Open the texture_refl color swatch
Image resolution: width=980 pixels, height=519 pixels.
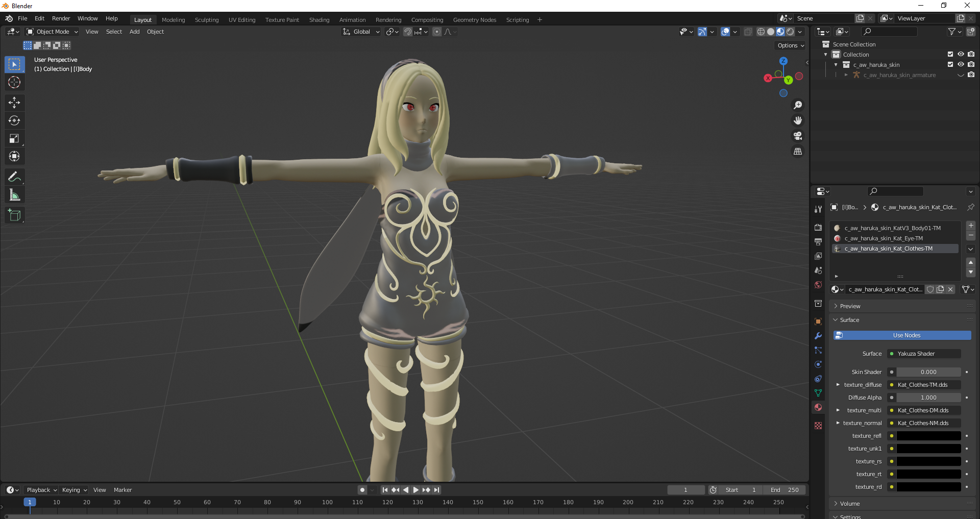[928, 436]
